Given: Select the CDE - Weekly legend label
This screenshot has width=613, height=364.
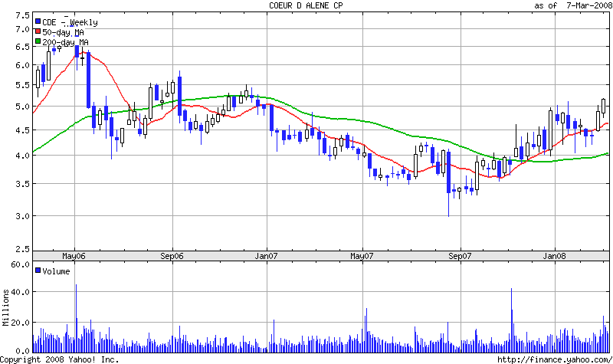Looking at the screenshot, I should tap(70, 22).
